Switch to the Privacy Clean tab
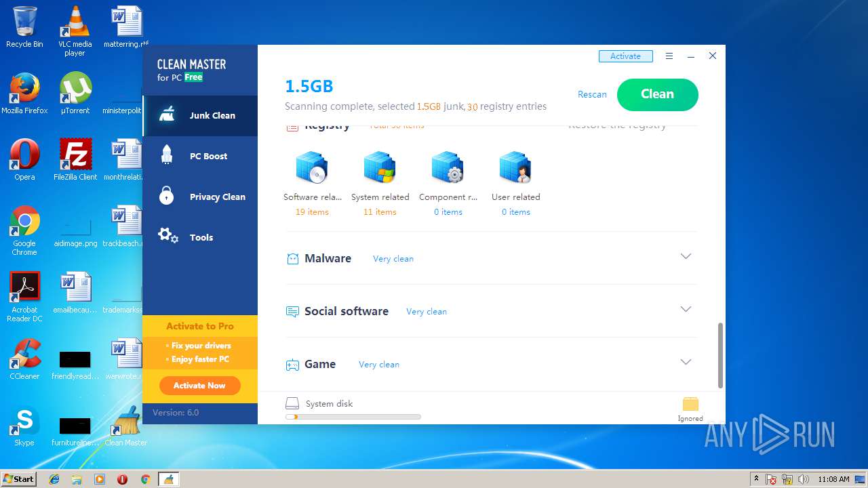 click(x=200, y=197)
